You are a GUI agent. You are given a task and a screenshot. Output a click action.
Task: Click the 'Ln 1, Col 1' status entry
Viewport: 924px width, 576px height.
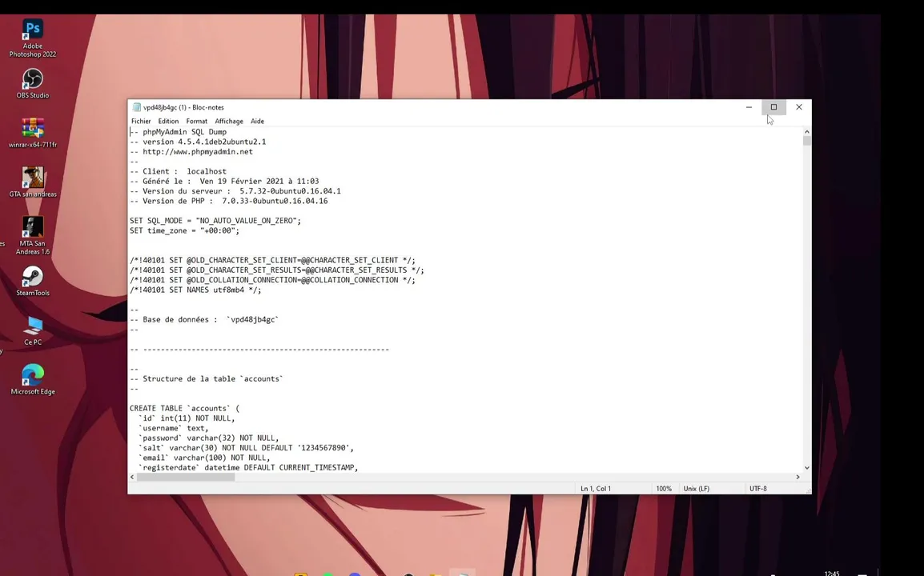coord(596,488)
